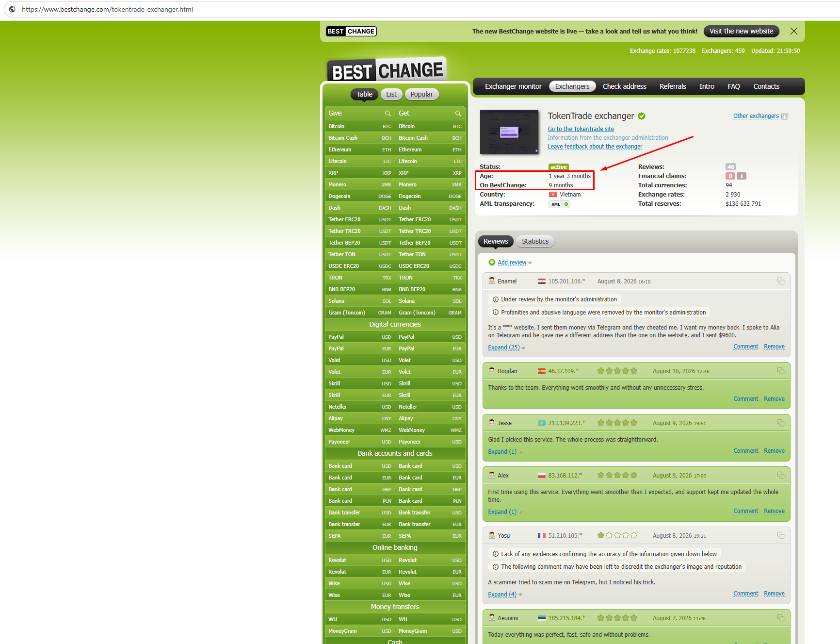Follow the Go to the TokenTrade site link
The height and width of the screenshot is (644, 840).
pos(581,129)
